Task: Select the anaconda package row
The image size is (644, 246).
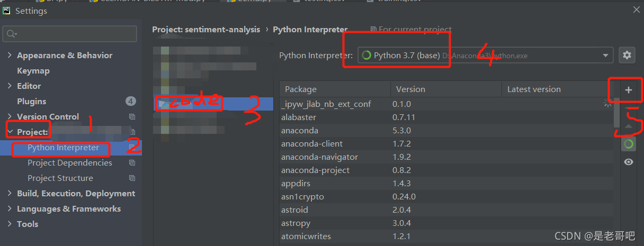Action: pyautogui.click(x=446, y=131)
